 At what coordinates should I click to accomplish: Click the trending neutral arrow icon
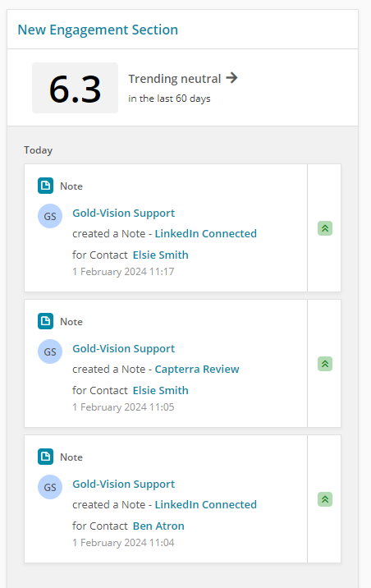tap(232, 78)
